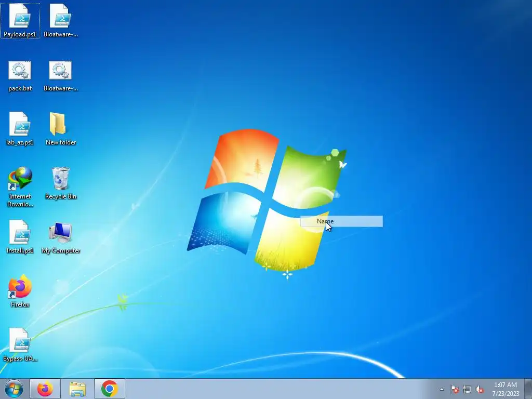Open the Windows Start menu orb

(x=14, y=389)
